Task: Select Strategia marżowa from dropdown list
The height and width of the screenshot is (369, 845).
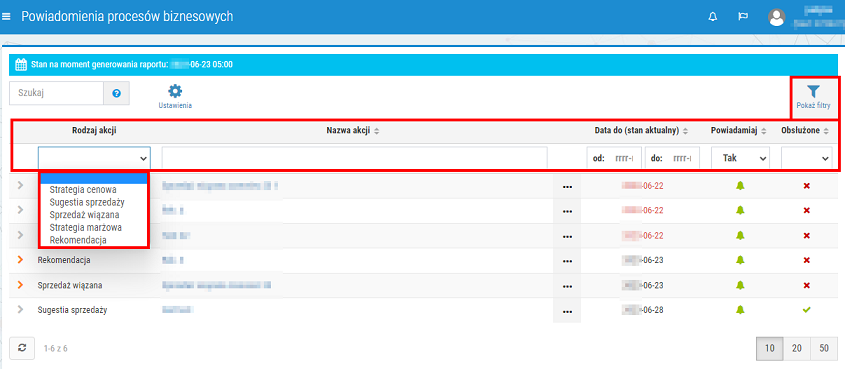Action: tap(85, 227)
